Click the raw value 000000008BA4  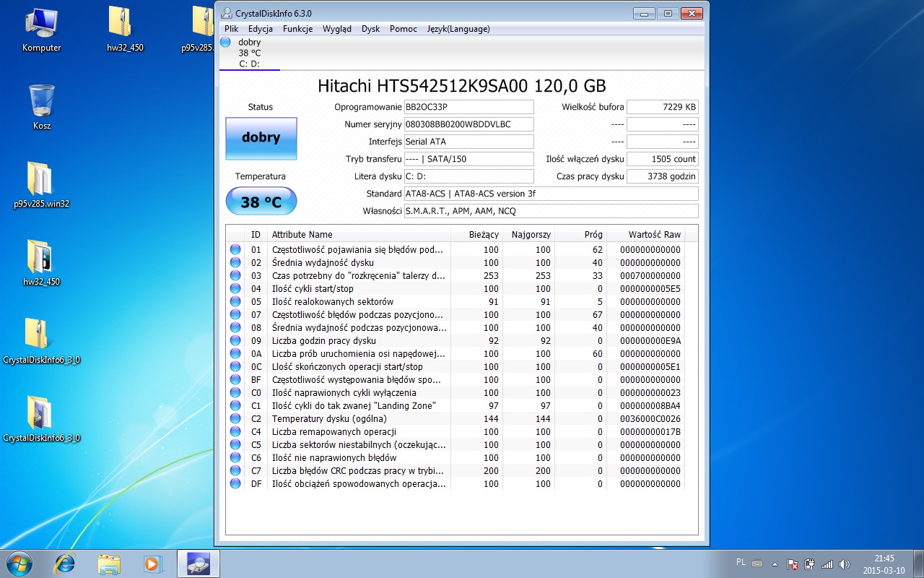click(x=650, y=405)
